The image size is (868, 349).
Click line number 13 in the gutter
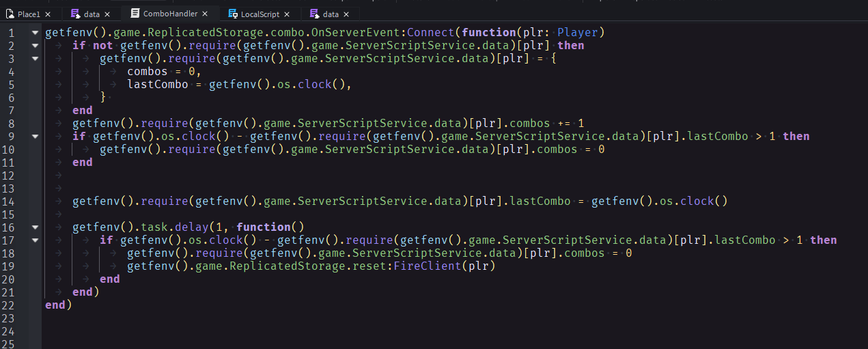click(8, 188)
